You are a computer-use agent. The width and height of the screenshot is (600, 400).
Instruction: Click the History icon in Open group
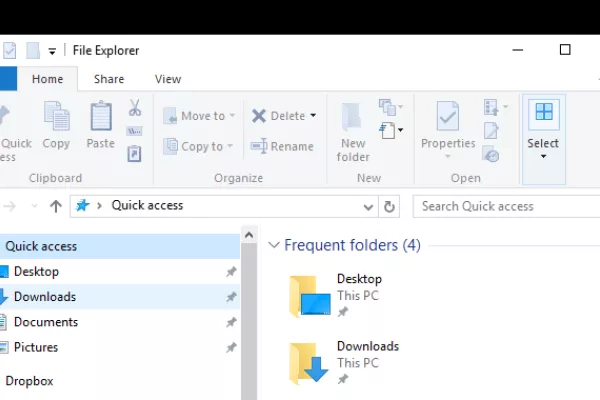point(491,154)
